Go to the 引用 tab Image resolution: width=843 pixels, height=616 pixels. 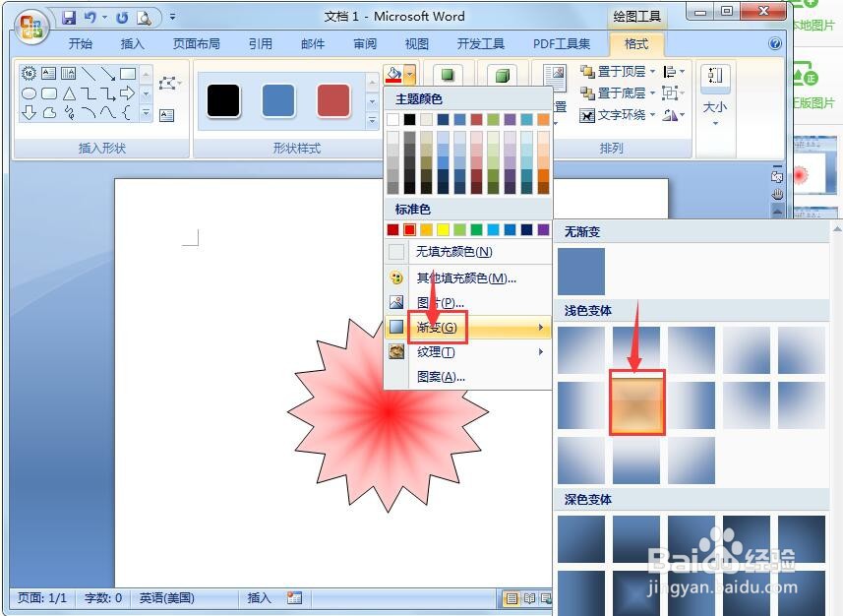click(261, 44)
